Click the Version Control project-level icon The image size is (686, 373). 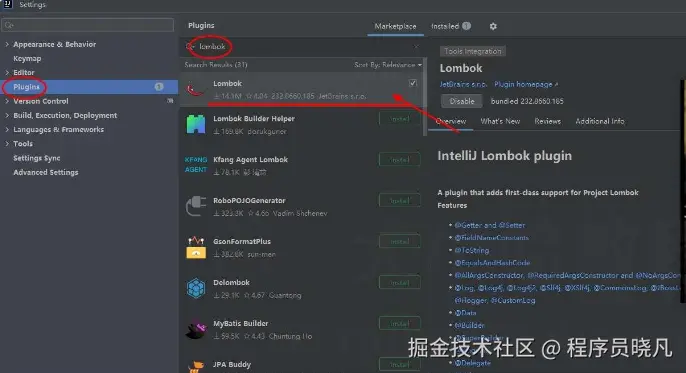point(170,101)
